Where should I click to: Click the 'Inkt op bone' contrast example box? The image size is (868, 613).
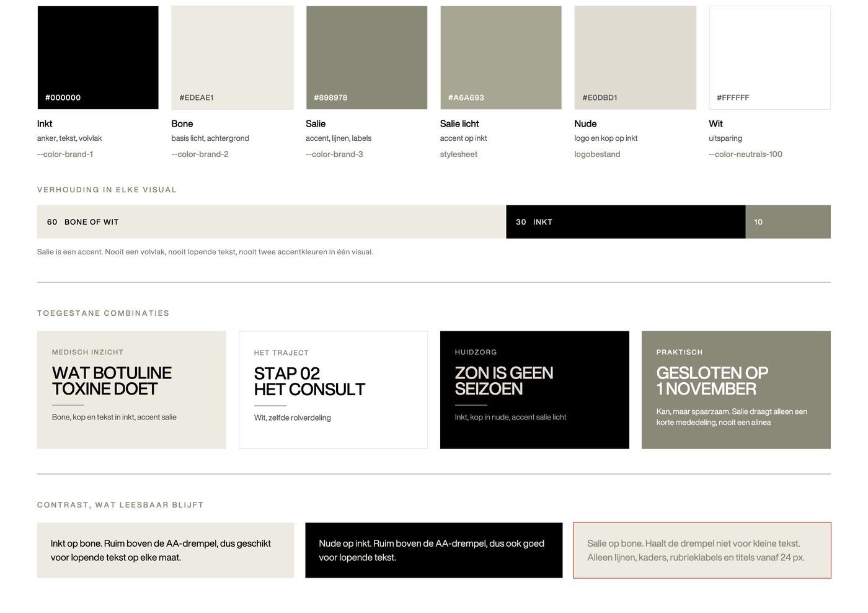tap(166, 550)
